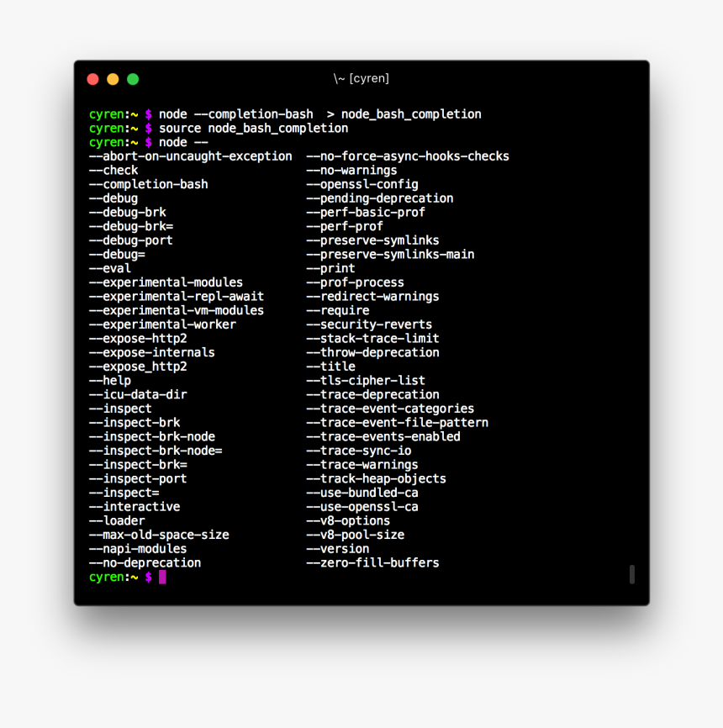Select the --version flag text
Image resolution: width=723 pixels, height=728 pixels.
coord(338,548)
